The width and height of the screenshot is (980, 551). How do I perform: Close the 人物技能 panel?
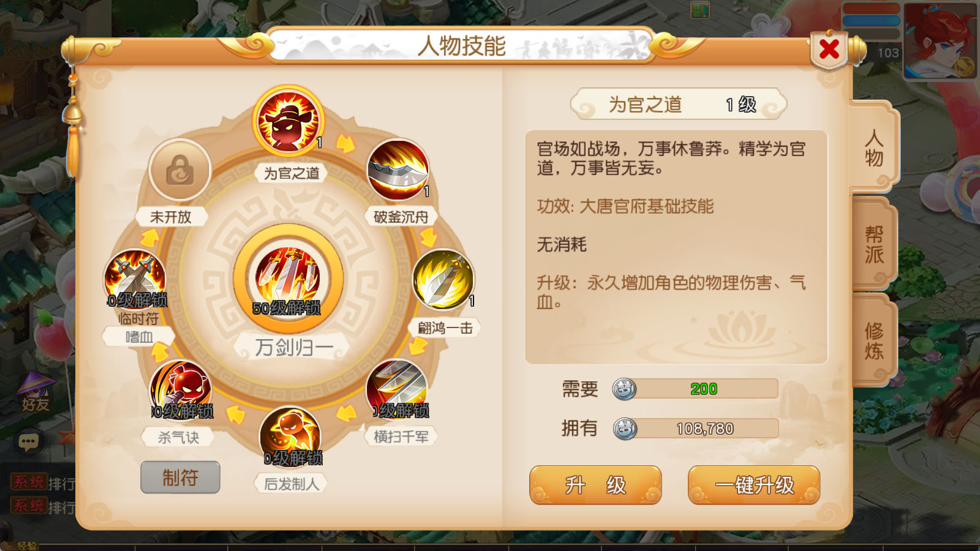(x=829, y=49)
